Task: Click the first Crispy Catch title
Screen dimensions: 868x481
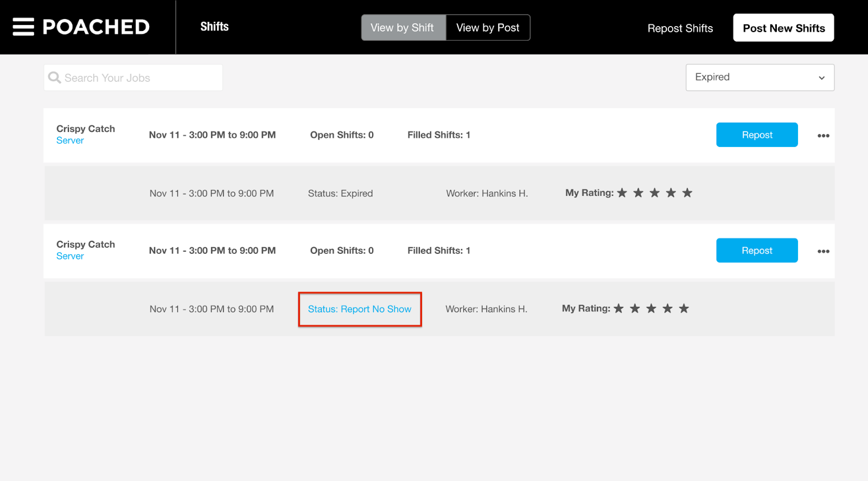Action: coord(86,129)
